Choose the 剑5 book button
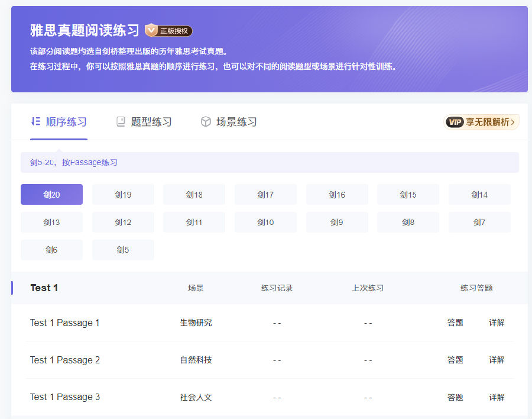 123,250
